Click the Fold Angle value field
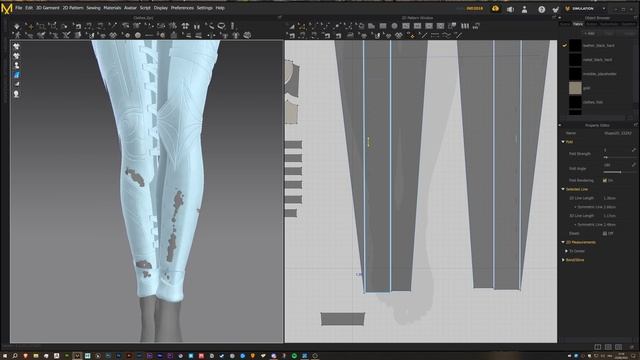This screenshot has height=360, width=640. [x=616, y=165]
